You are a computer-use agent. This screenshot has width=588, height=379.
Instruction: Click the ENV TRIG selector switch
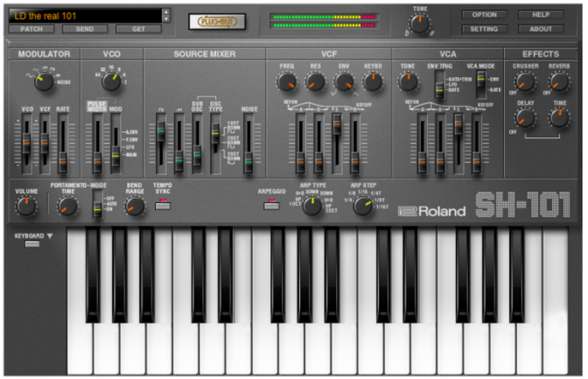coord(439,85)
